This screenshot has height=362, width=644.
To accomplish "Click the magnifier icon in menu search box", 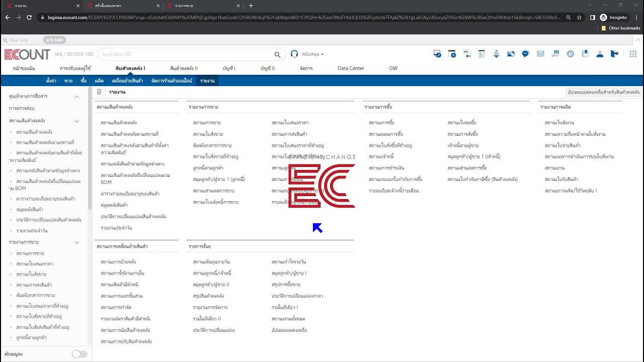I will [277, 54].
